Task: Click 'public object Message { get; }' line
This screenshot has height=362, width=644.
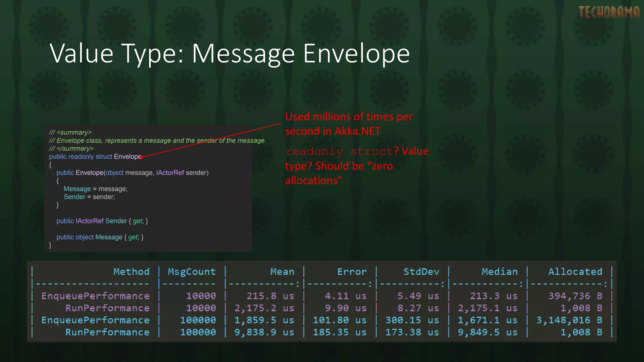Action: tap(100, 237)
